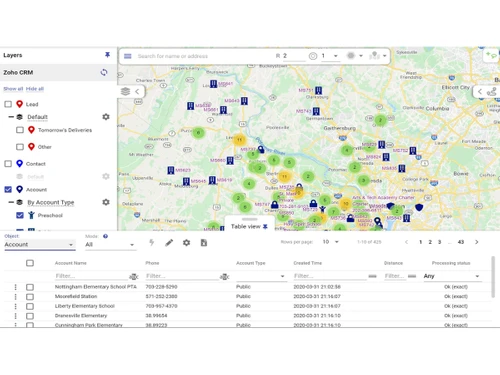Open Processing status Any dropdown
The height and width of the screenshot is (375, 500).
(452, 276)
